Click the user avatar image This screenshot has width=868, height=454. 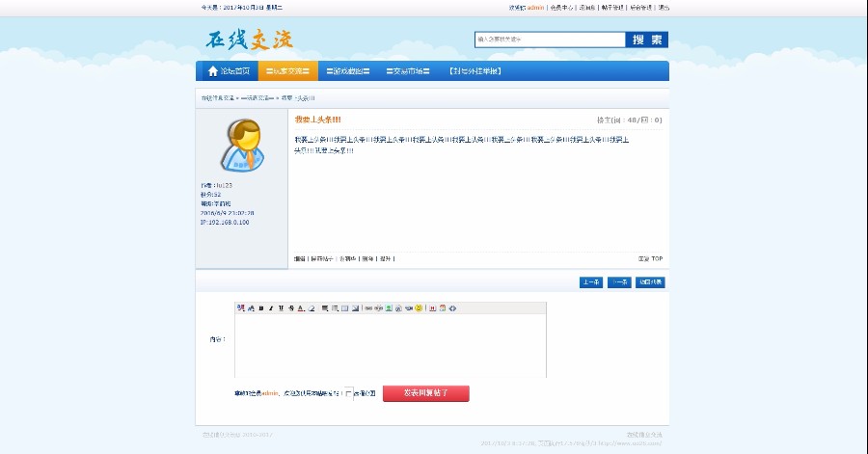pos(243,145)
